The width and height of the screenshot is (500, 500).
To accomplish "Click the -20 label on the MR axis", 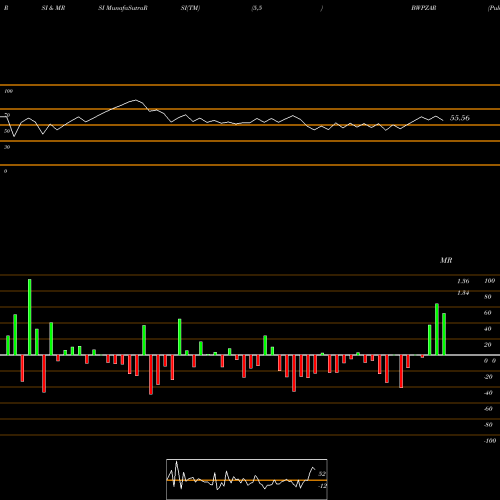I will pos(488,377).
